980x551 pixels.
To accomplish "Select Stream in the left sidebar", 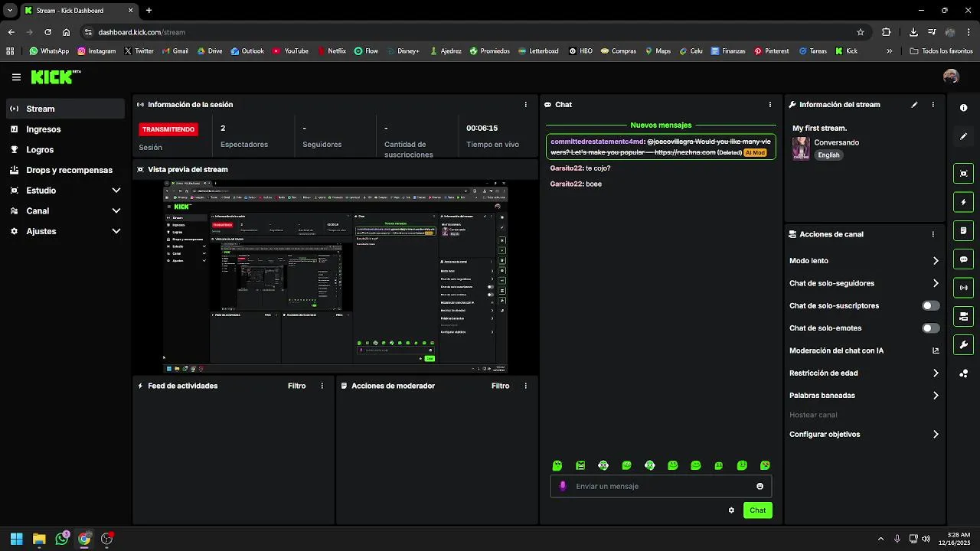I will 66,109.
